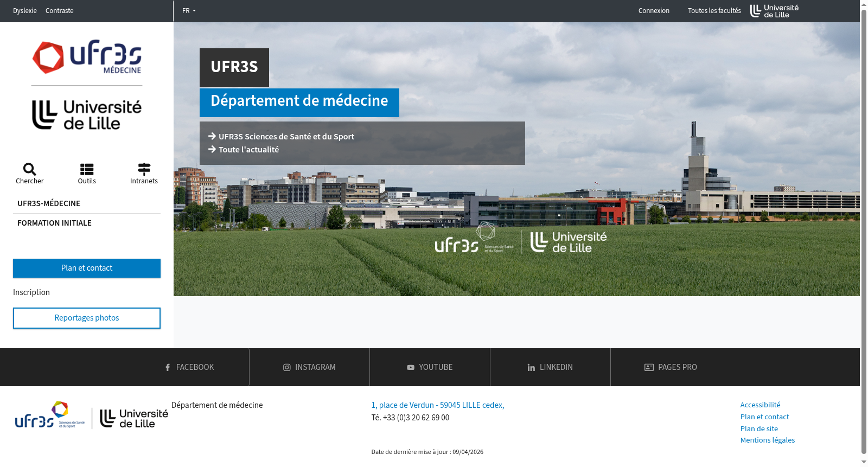Open the Mentions légales link

[767, 440]
